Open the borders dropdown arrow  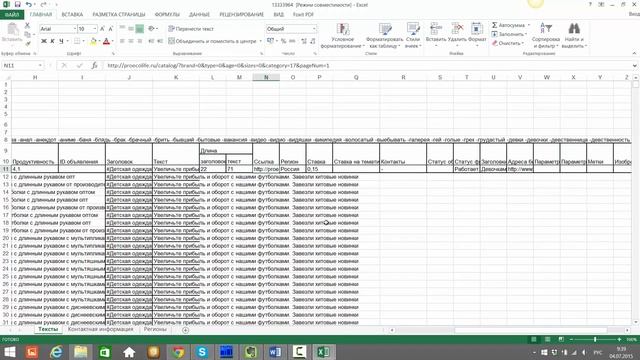tap(83, 41)
